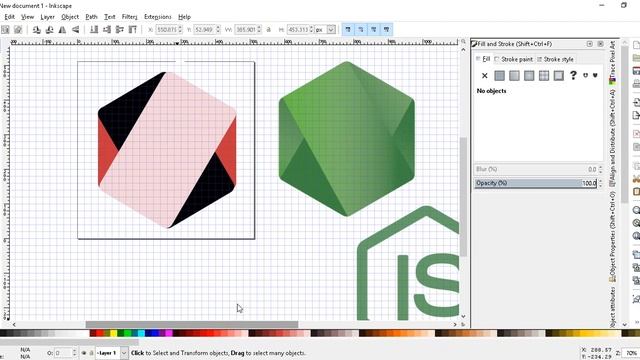Rotate selection clockwise icon
The width and height of the screenshot is (640, 360).
(49, 29)
